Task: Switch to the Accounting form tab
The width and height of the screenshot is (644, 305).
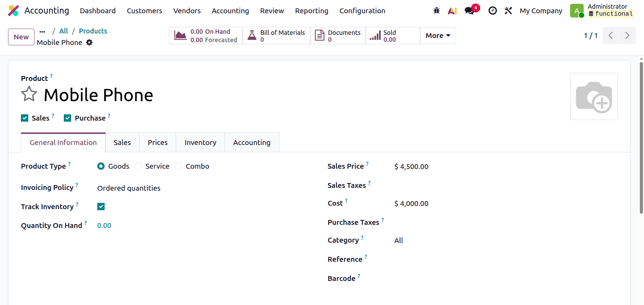Action: [x=252, y=143]
